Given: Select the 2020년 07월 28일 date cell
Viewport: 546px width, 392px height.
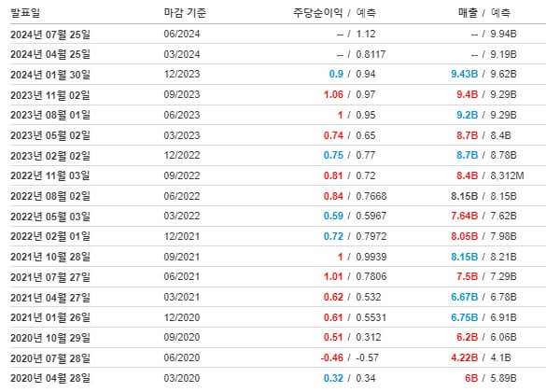Looking at the screenshot, I should 50,357.
